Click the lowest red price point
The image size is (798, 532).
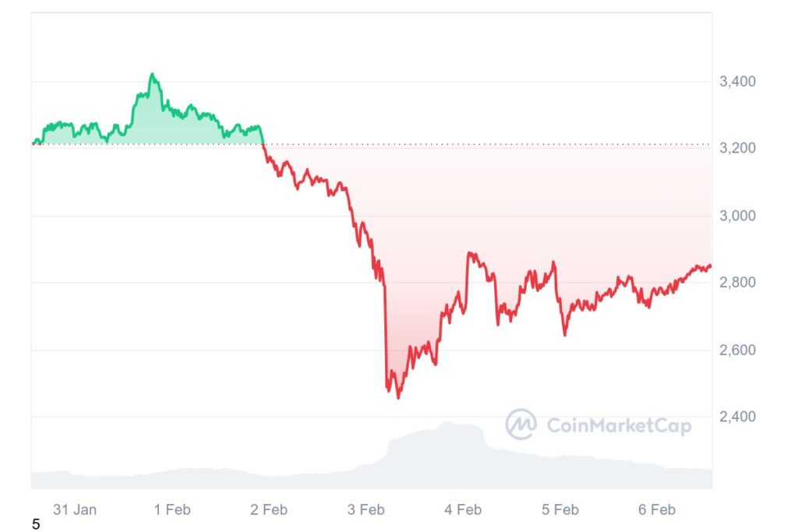(x=398, y=397)
